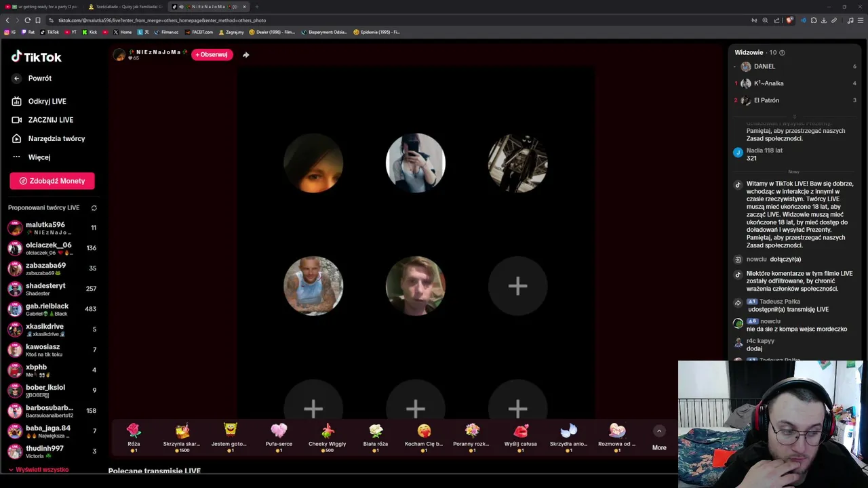Image resolution: width=868 pixels, height=488 pixels.
Task: Expand Wyświetl wszystko creators list
Action: pos(39,470)
